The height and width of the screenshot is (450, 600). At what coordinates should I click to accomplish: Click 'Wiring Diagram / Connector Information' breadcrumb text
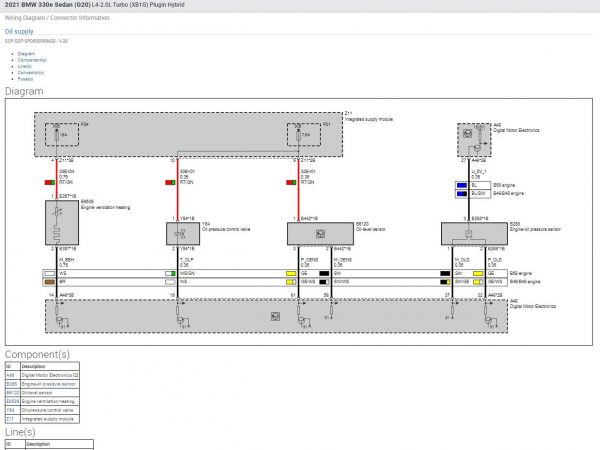(x=57, y=18)
